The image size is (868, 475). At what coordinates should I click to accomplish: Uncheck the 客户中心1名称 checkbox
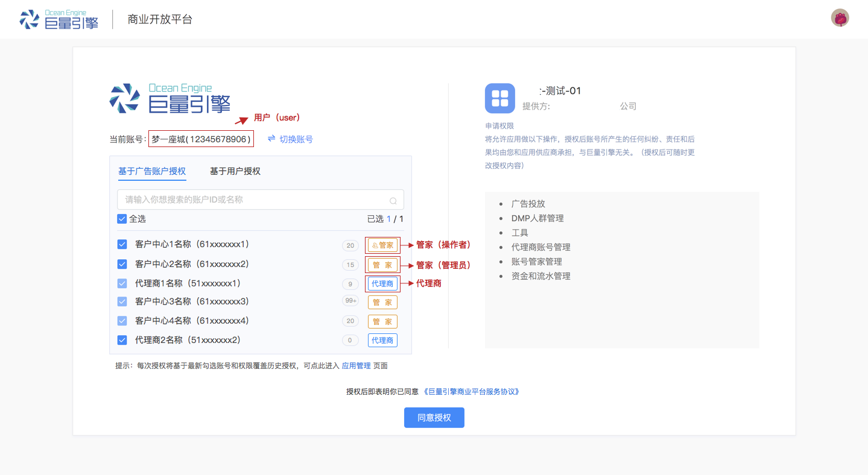tap(122, 244)
